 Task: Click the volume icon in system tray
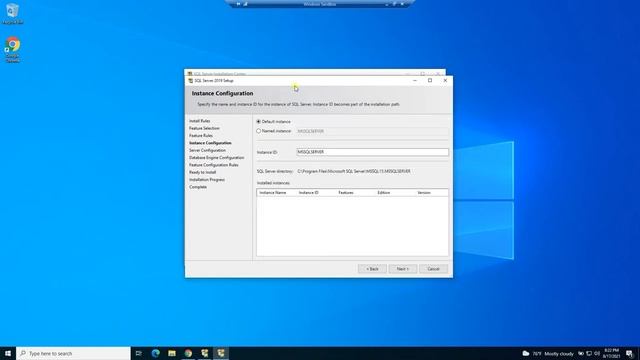tap(597, 353)
